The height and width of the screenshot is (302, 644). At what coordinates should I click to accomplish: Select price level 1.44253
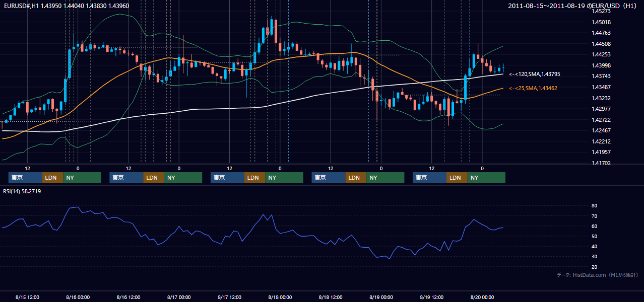(601, 54)
